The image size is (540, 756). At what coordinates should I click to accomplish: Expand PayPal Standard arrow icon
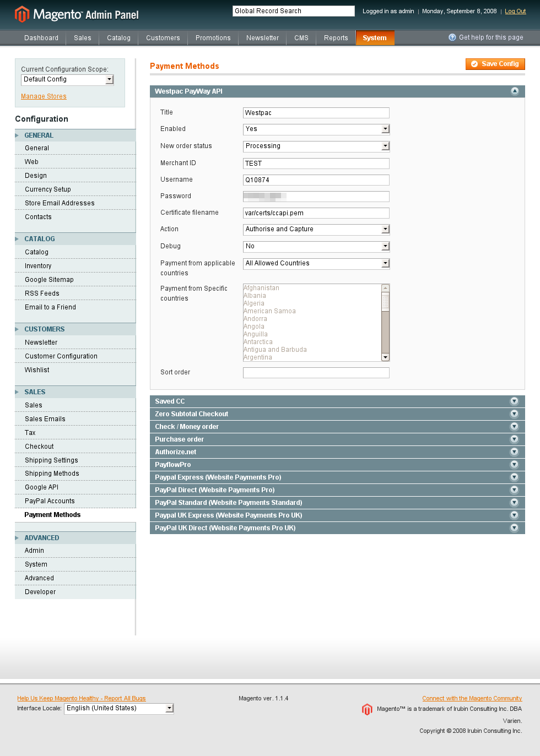[514, 503]
